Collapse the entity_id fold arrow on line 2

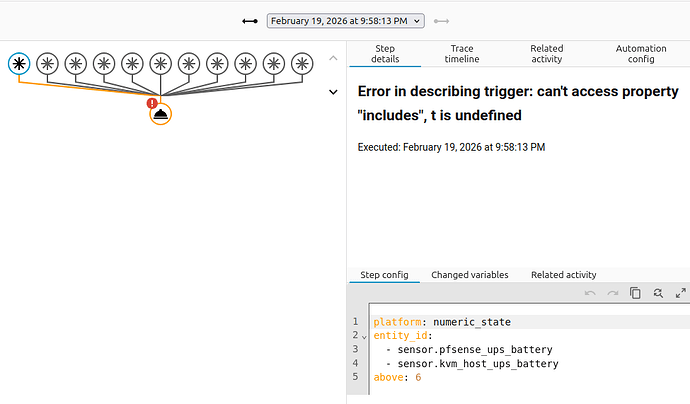pyautogui.click(x=364, y=337)
